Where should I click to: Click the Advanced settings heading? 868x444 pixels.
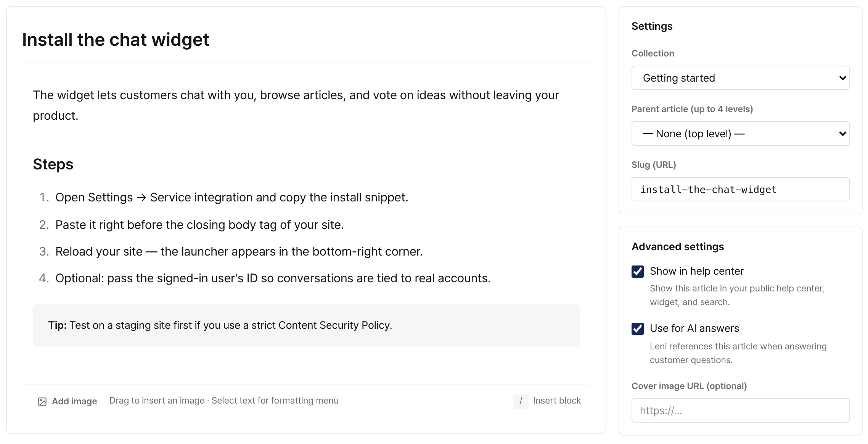(x=678, y=247)
